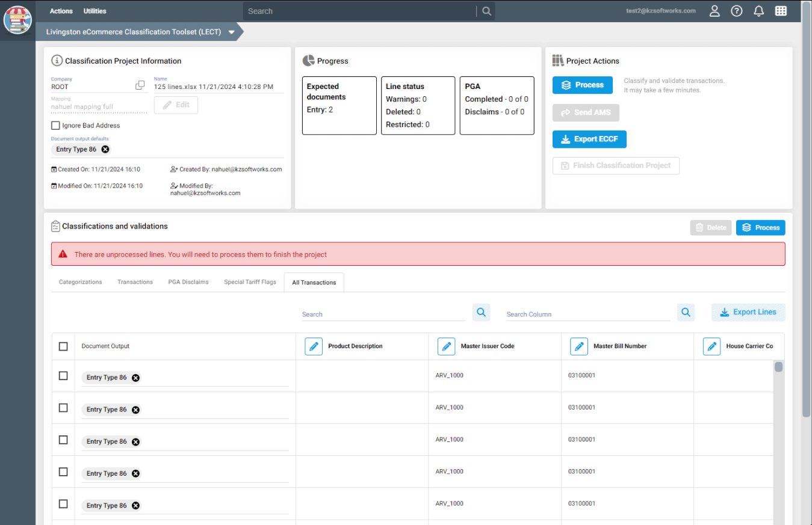This screenshot has width=812, height=525.
Task: Remove Entry Type 86 from document output defaults
Action: point(105,149)
